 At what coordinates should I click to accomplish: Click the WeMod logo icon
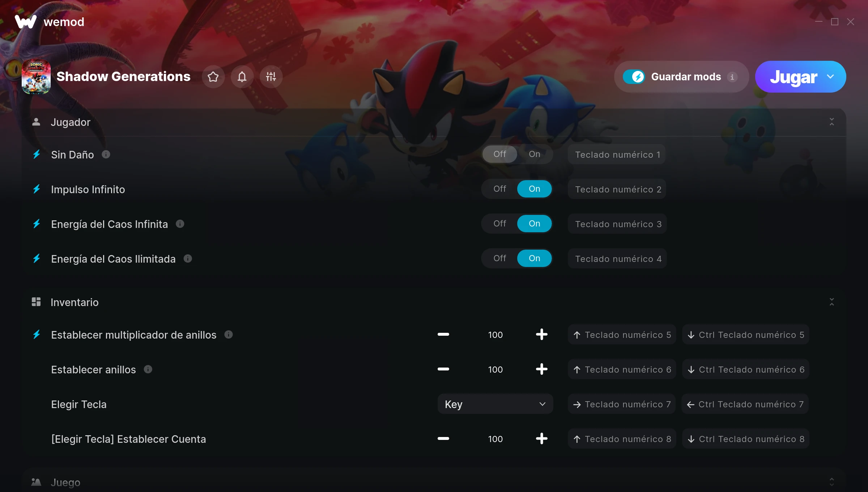pyautogui.click(x=26, y=22)
